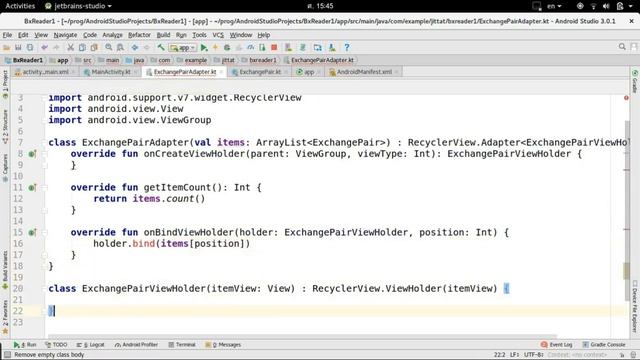Click the java folder breadcrumb

click(135, 60)
